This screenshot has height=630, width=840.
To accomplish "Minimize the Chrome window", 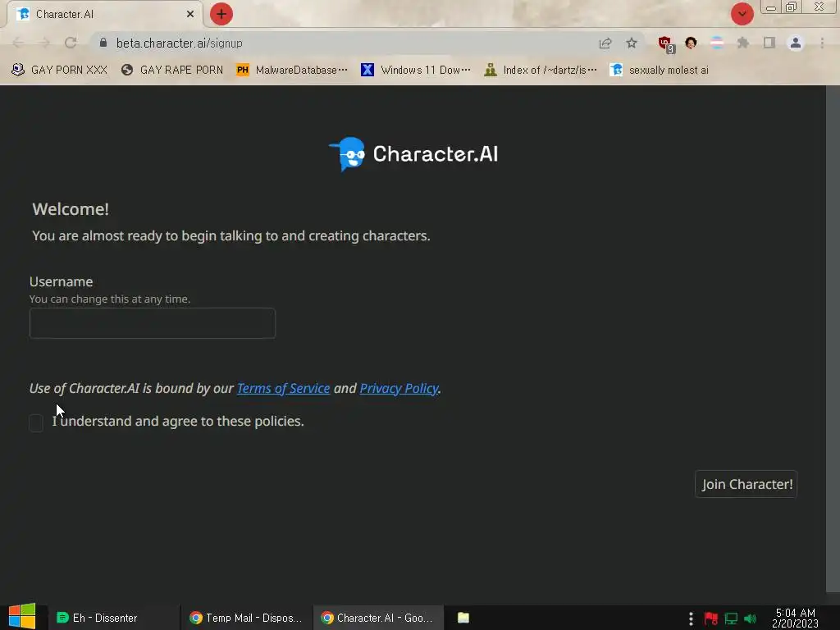I will pyautogui.click(x=771, y=7).
